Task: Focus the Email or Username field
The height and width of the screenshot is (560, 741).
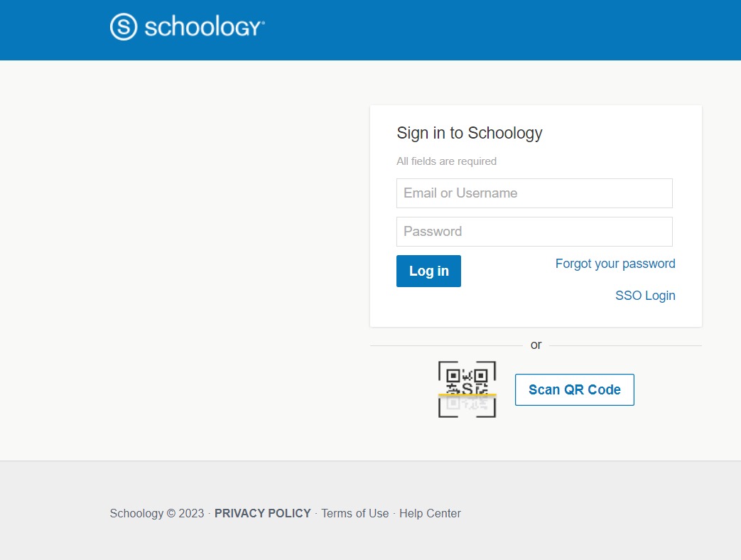Action: click(534, 193)
